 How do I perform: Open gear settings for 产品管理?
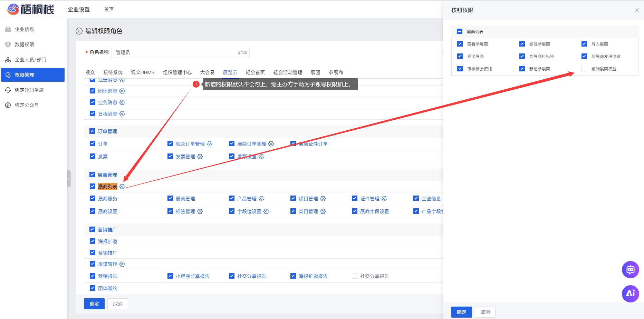click(261, 199)
